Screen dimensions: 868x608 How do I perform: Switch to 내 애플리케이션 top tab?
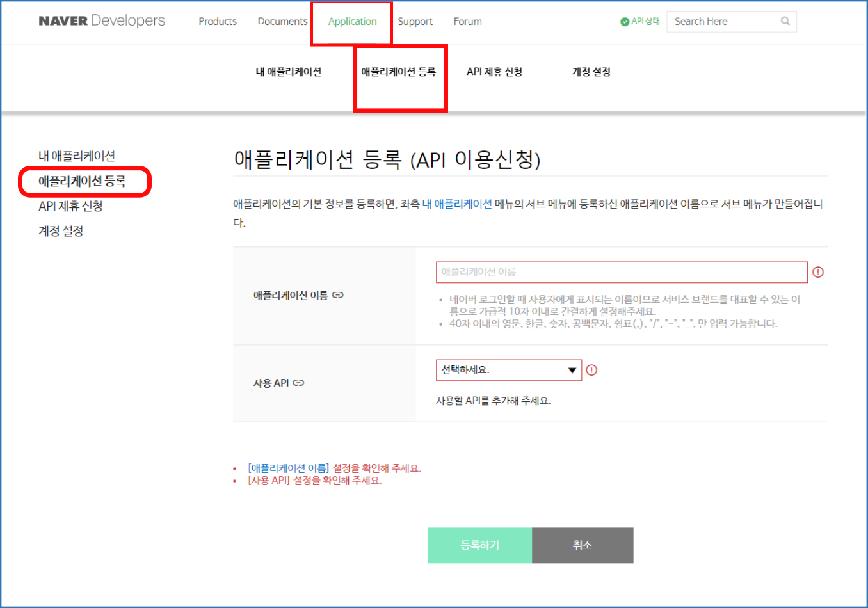(289, 72)
